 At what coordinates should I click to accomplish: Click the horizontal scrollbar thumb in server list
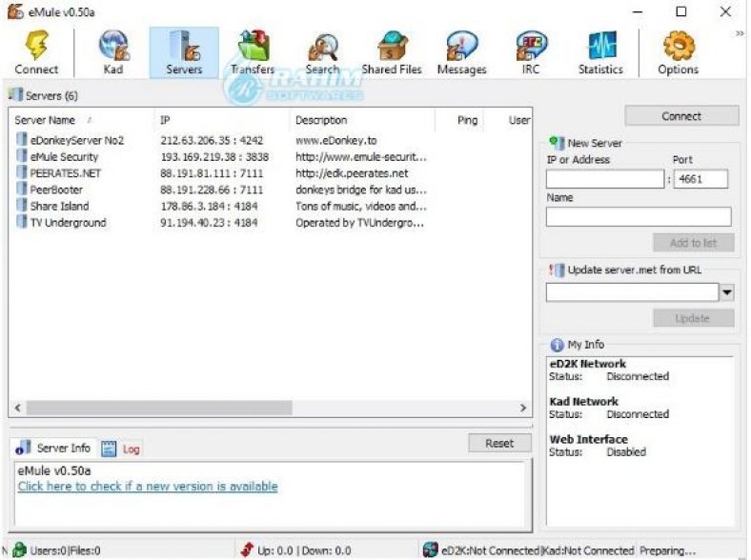click(159, 408)
